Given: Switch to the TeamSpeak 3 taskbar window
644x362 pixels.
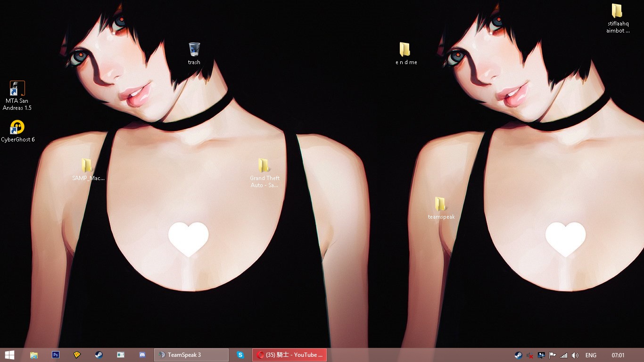Looking at the screenshot, I should [191, 355].
